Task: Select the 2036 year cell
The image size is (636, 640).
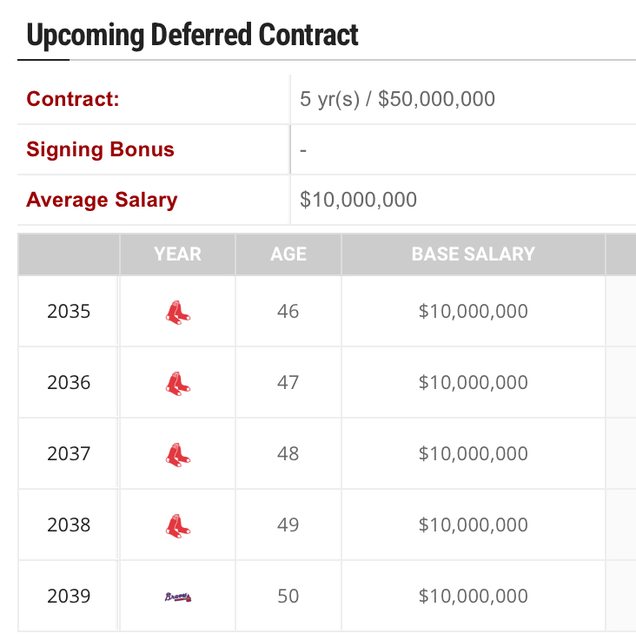Action: tap(69, 383)
